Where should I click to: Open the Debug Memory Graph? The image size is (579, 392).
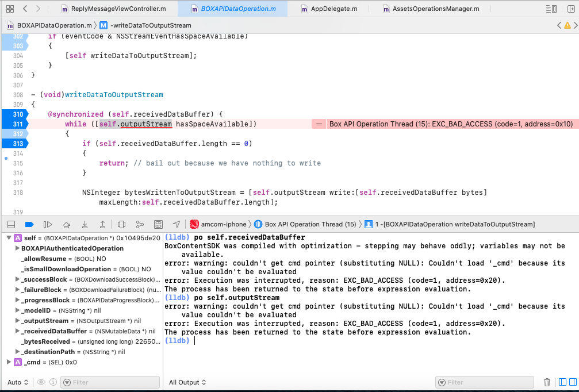(x=140, y=224)
